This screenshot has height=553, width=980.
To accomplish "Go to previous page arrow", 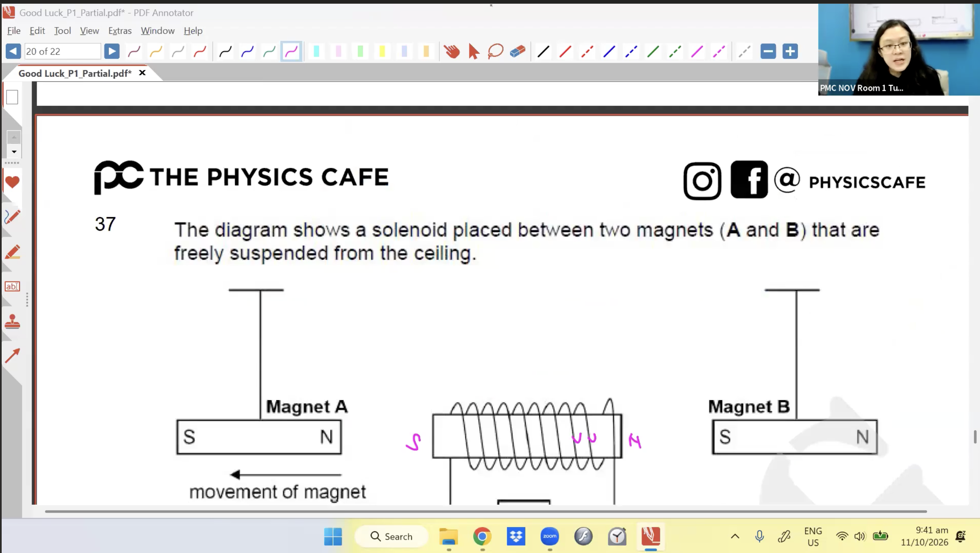I will pos(13,51).
